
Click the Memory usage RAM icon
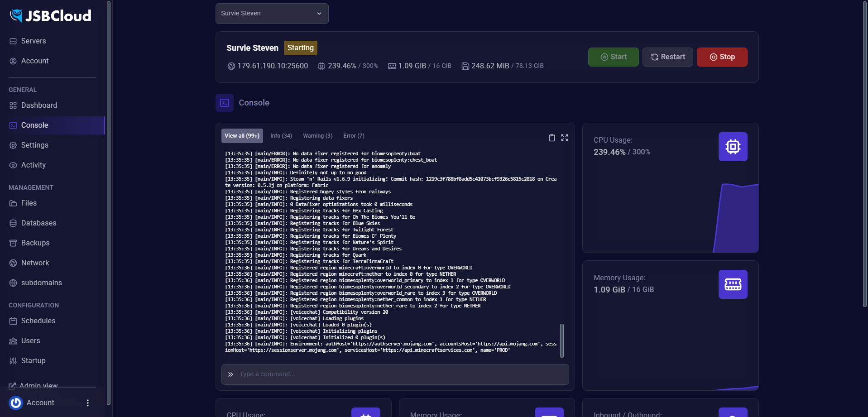click(x=733, y=284)
